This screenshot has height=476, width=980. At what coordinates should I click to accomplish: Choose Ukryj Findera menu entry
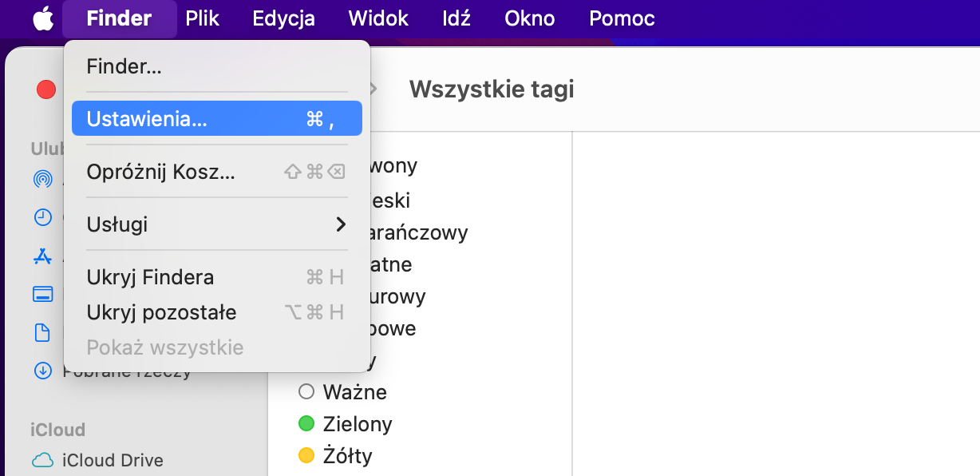[217, 277]
